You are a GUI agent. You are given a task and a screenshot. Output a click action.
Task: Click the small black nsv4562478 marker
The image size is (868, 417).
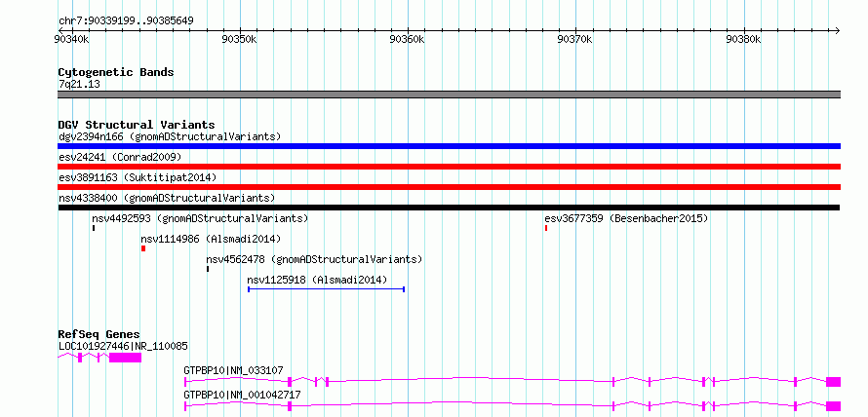point(208,269)
